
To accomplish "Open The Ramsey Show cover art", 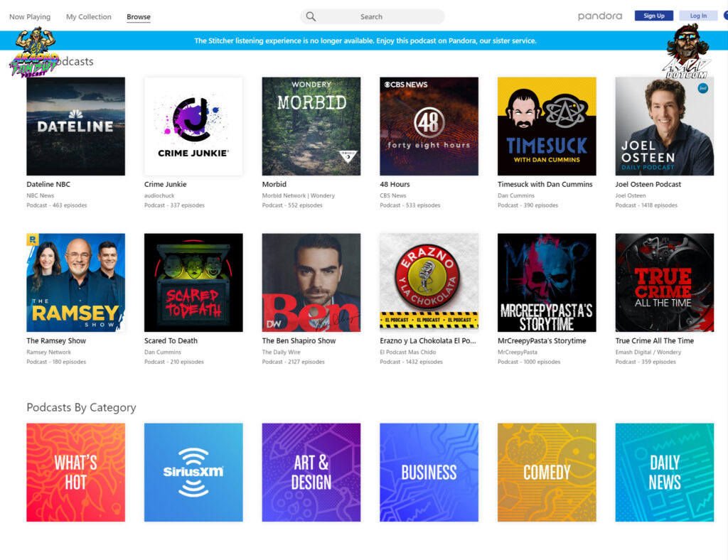I will 75,283.
